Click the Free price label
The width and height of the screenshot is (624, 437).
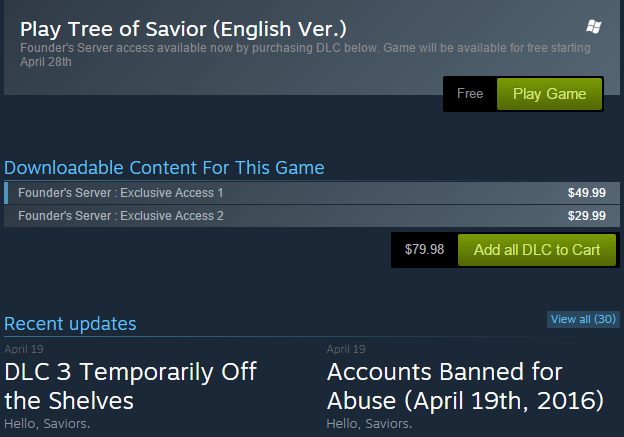(470, 94)
